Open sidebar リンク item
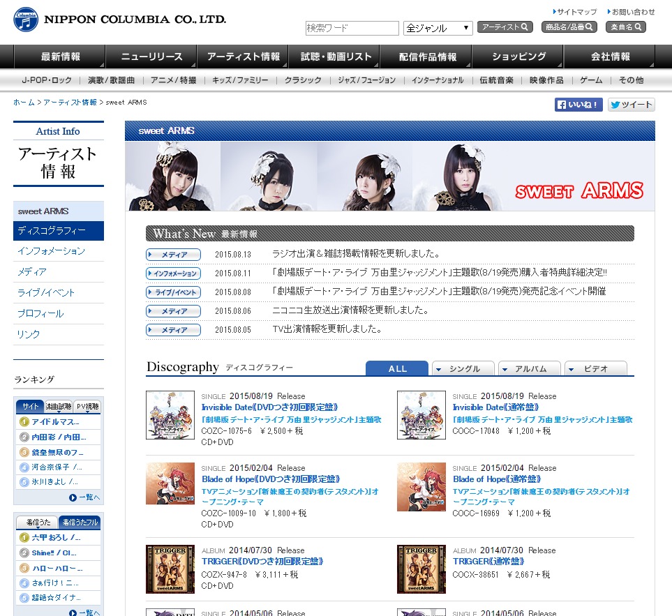This screenshot has width=672, height=616. [59, 334]
